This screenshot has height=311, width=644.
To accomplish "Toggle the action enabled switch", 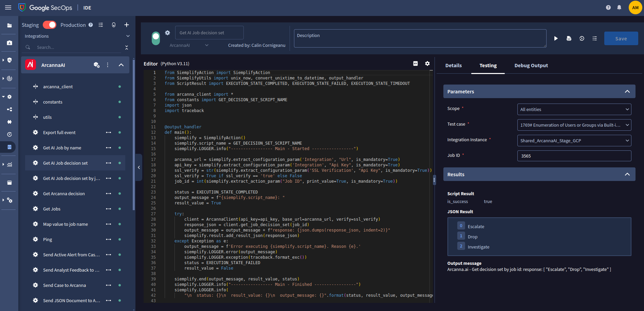I will [x=156, y=38].
